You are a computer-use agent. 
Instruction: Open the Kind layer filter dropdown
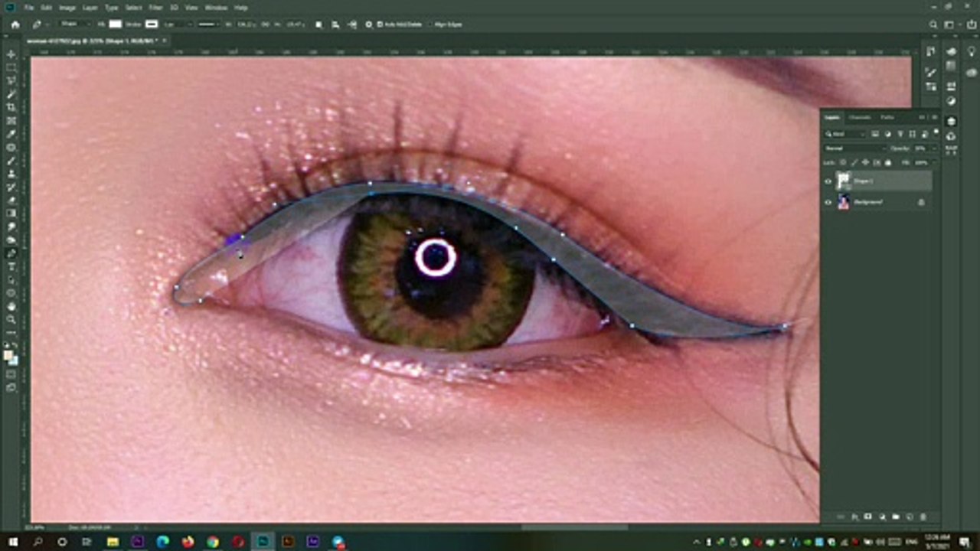pyautogui.click(x=845, y=134)
